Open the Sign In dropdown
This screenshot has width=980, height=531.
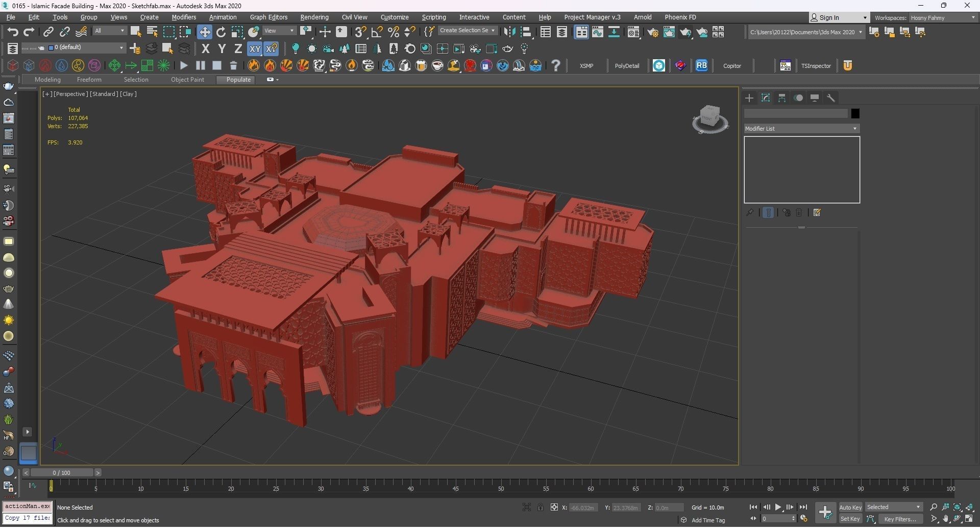tap(839, 17)
